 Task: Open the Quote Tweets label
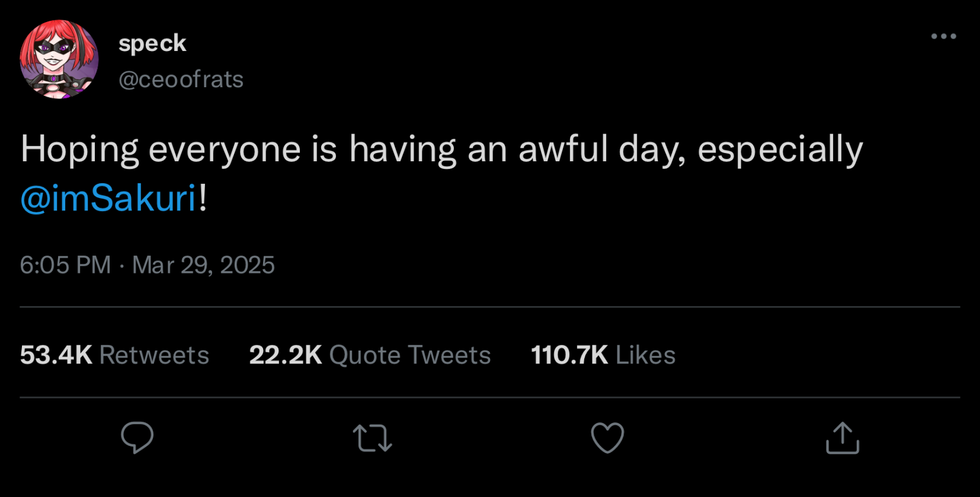click(x=410, y=355)
